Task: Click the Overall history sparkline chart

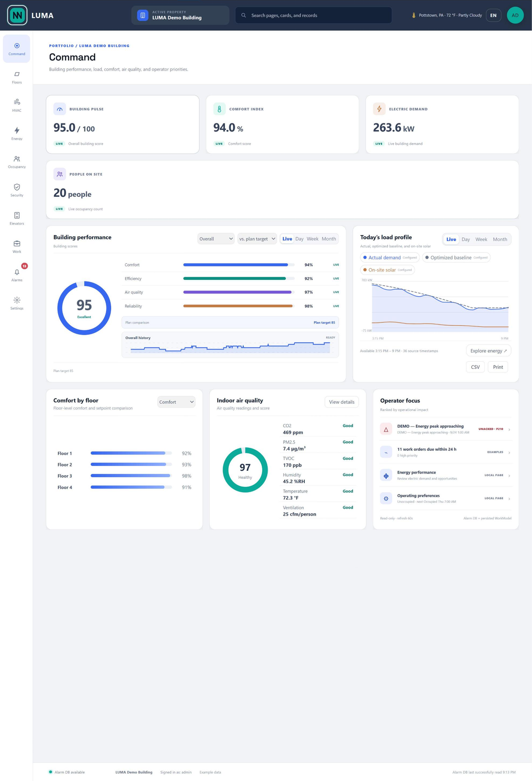Action: click(x=230, y=347)
